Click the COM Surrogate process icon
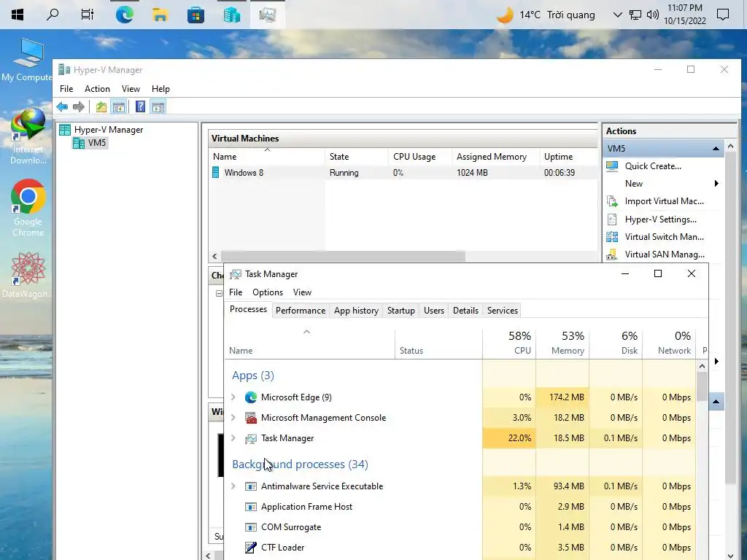 coord(251,527)
